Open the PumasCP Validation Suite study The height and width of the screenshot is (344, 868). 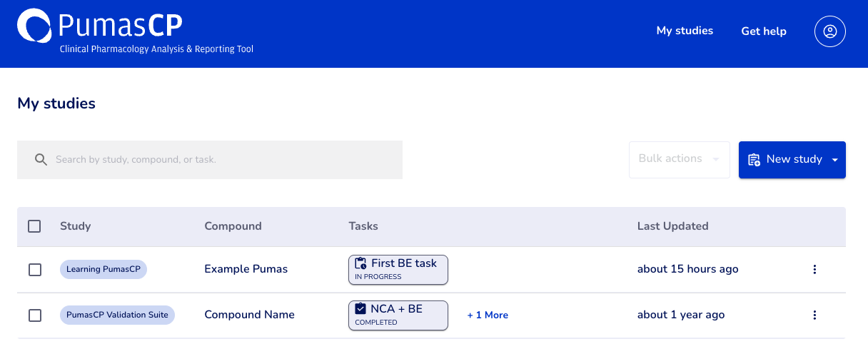click(117, 315)
